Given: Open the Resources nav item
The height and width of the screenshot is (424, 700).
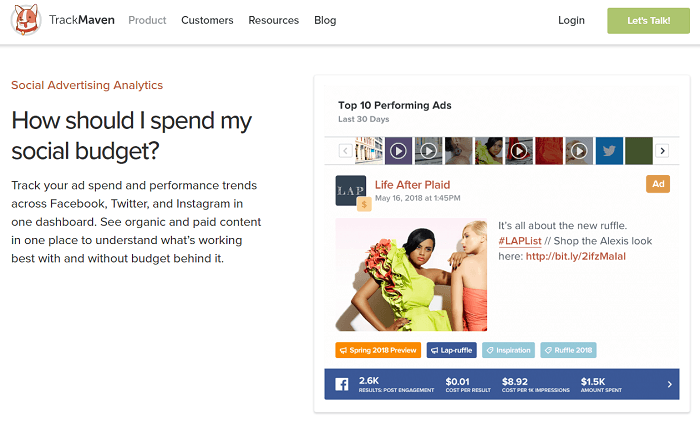Looking at the screenshot, I should point(273,20).
